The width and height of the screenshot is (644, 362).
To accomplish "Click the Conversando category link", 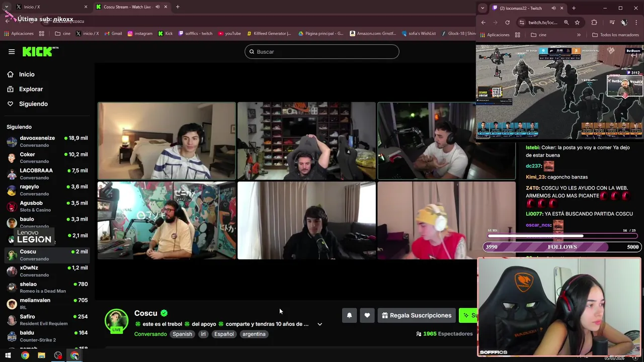I will click(x=150, y=334).
